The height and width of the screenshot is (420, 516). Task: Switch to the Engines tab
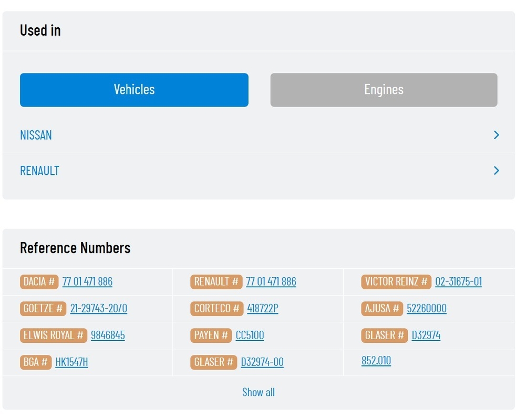tap(384, 90)
